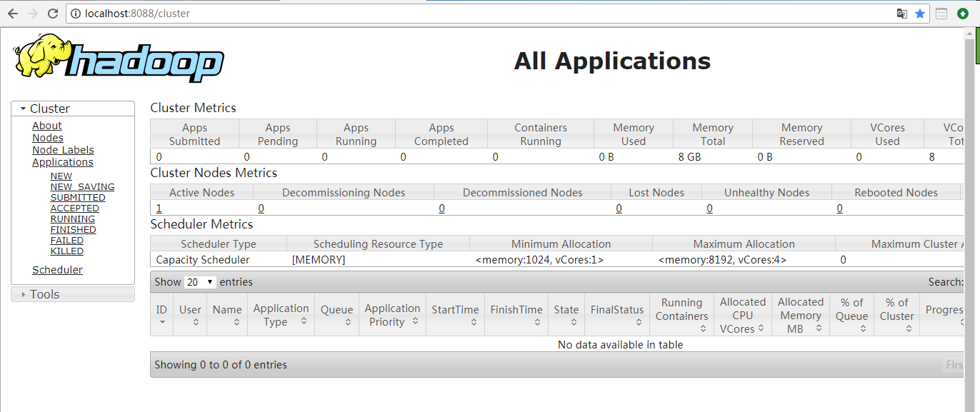Viewport: 980px width, 412px height.
Task: Click the <memory:1024, vCores:1> minimum allocation
Action: [539, 260]
